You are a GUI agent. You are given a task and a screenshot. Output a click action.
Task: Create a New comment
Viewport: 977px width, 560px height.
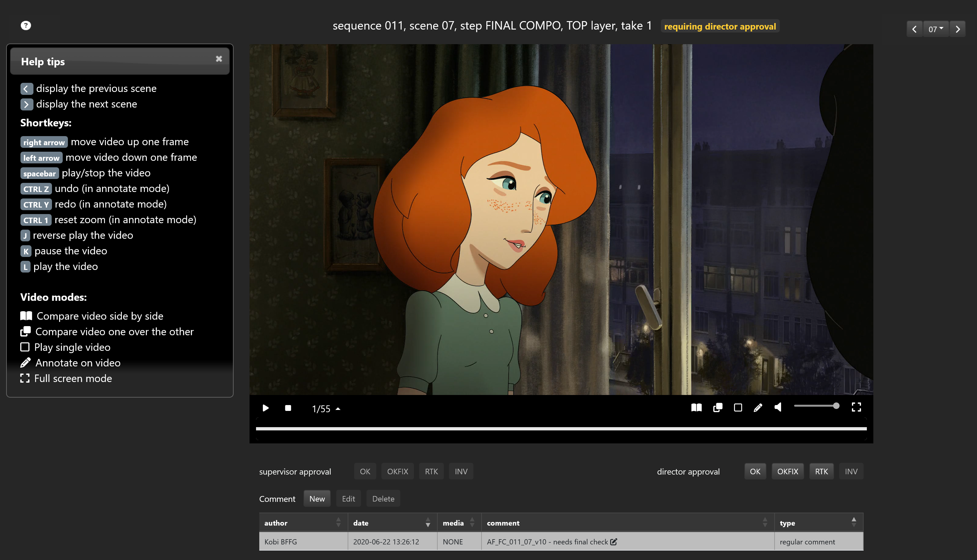[x=317, y=499]
